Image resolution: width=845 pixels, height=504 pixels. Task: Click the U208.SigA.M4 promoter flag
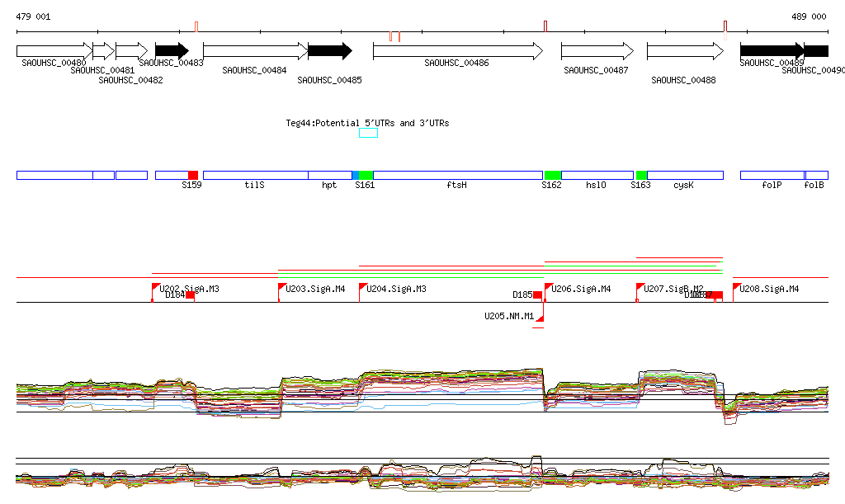(737, 288)
